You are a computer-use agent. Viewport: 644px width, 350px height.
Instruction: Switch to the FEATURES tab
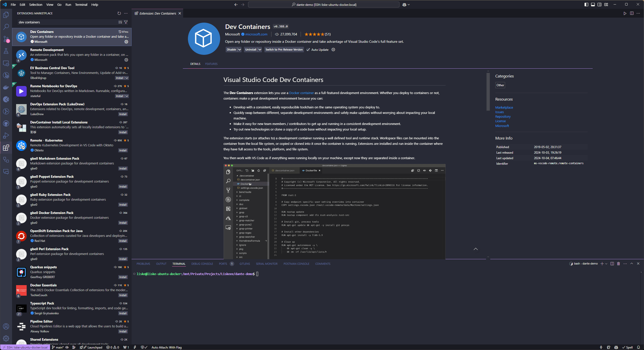coord(211,64)
